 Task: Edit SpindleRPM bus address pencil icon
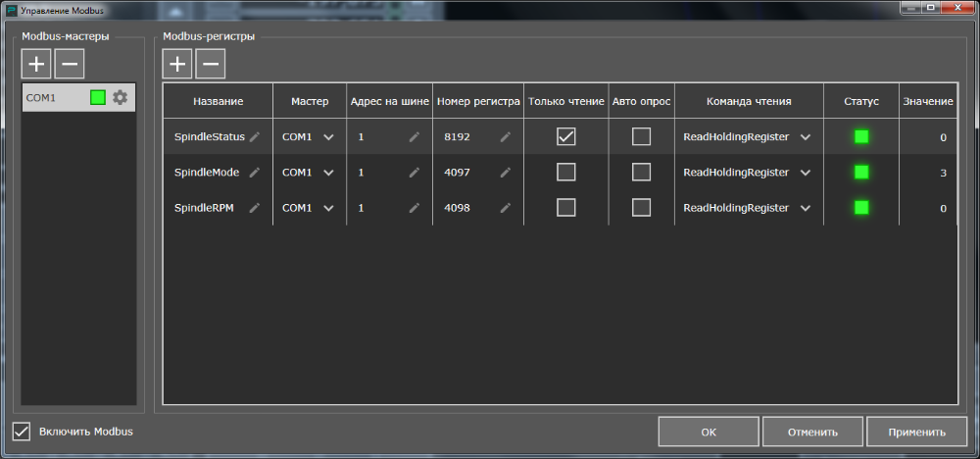click(x=414, y=208)
